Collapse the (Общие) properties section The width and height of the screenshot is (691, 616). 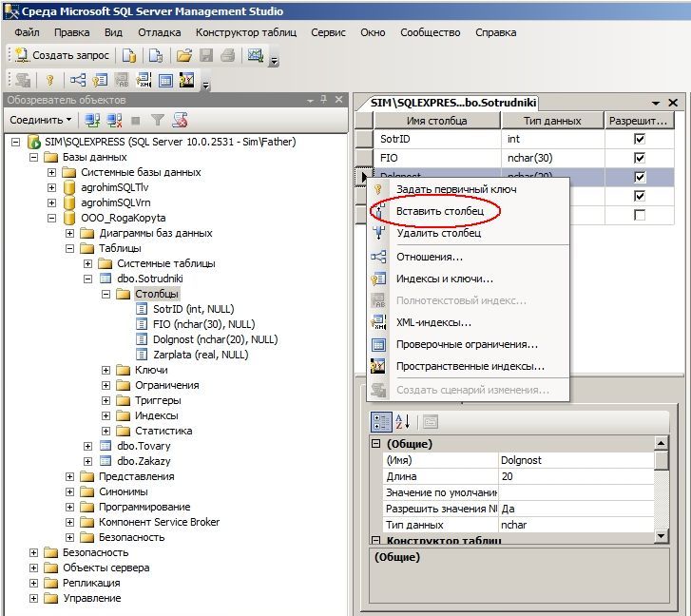coord(375,444)
